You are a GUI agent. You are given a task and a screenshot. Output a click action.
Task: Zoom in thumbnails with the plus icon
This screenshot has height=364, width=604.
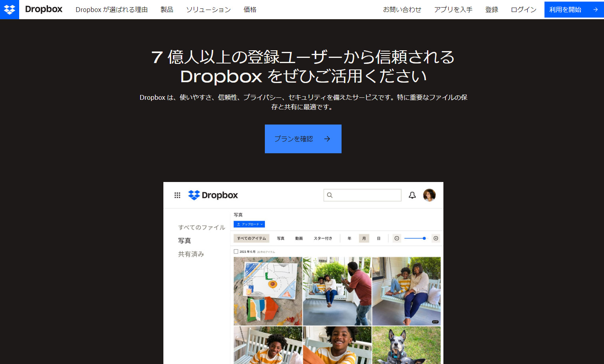pos(436,238)
